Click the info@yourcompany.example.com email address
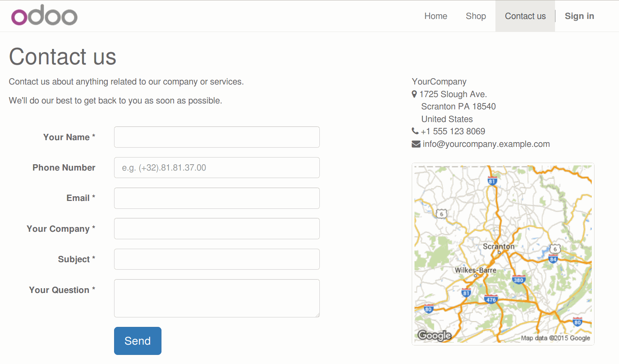The width and height of the screenshot is (619, 364). click(486, 144)
